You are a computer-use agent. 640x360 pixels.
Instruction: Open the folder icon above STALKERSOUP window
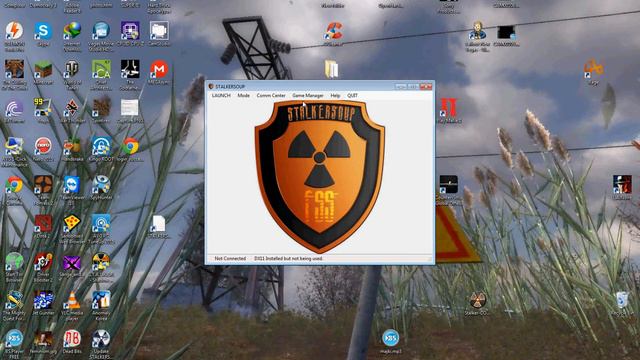tap(331, 69)
